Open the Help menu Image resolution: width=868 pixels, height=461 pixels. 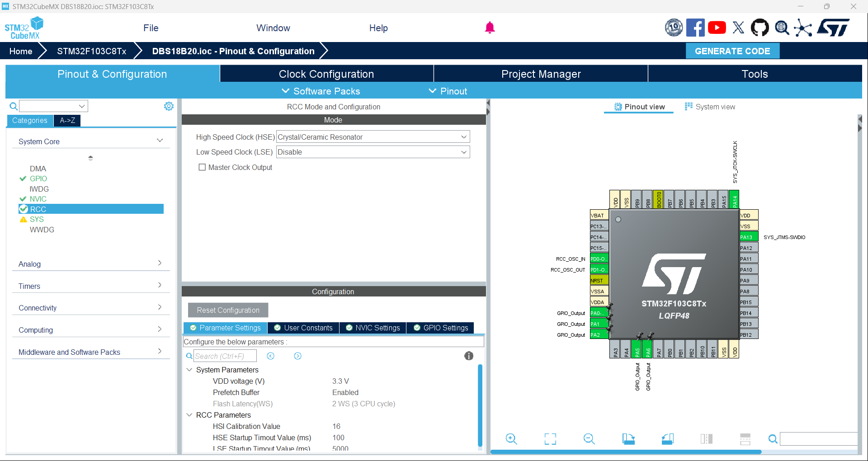tap(378, 28)
